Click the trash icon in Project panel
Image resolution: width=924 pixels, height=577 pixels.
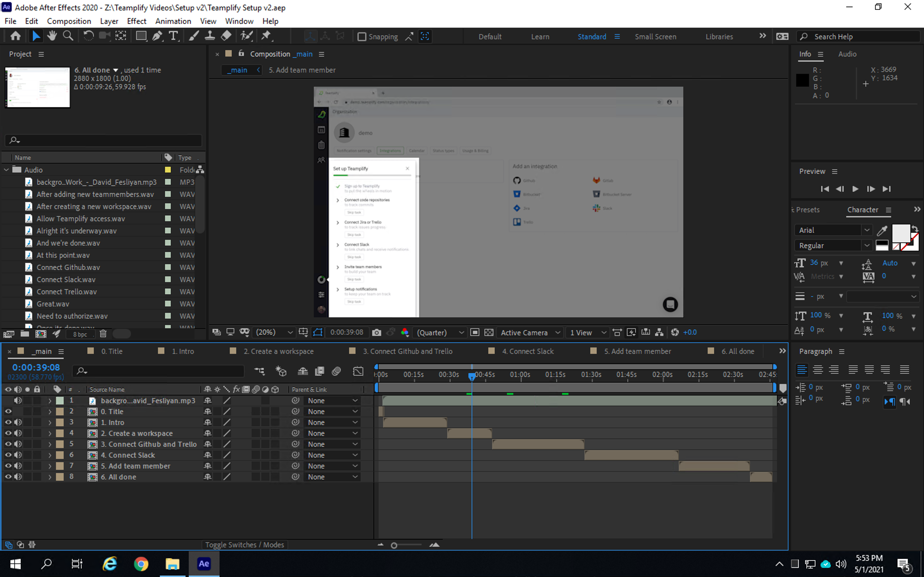coord(103,334)
